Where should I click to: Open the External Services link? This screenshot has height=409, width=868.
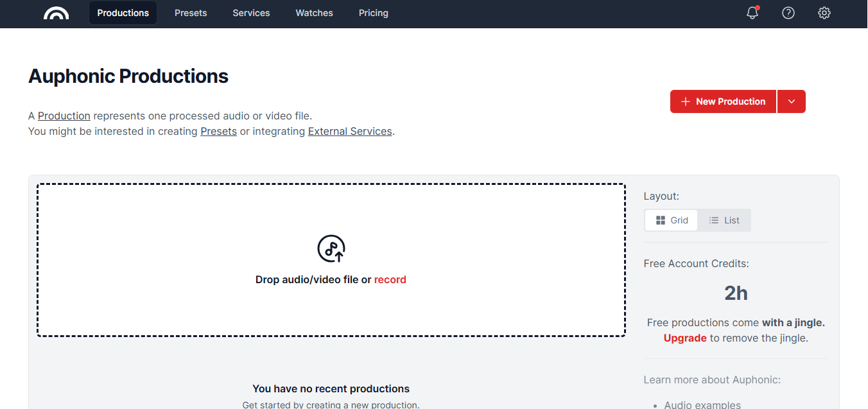pos(350,131)
